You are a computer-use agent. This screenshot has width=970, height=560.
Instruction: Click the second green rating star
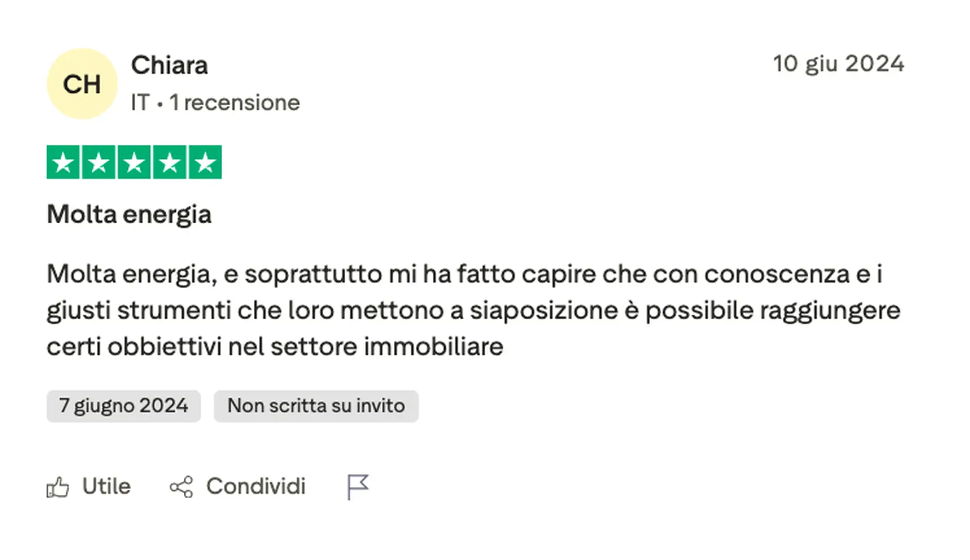tap(99, 162)
